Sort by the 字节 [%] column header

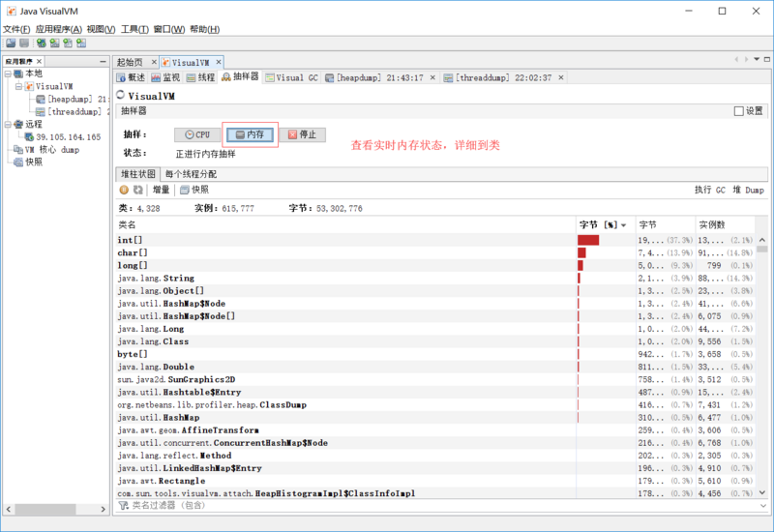pyautogui.click(x=606, y=225)
